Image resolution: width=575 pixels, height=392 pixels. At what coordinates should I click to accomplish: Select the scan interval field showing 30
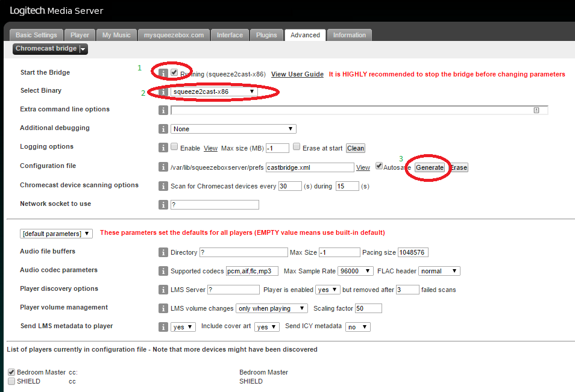290,186
